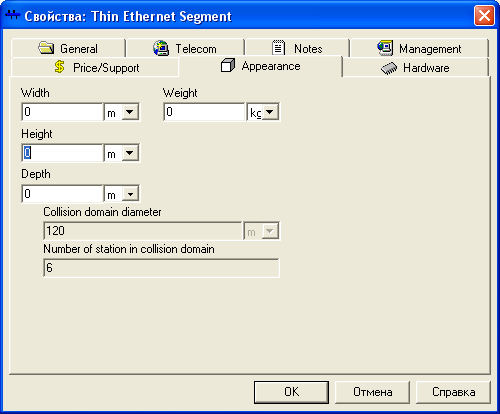500x414 pixels.
Task: Click the cube icon on Appearance tab
Action: coord(228,65)
